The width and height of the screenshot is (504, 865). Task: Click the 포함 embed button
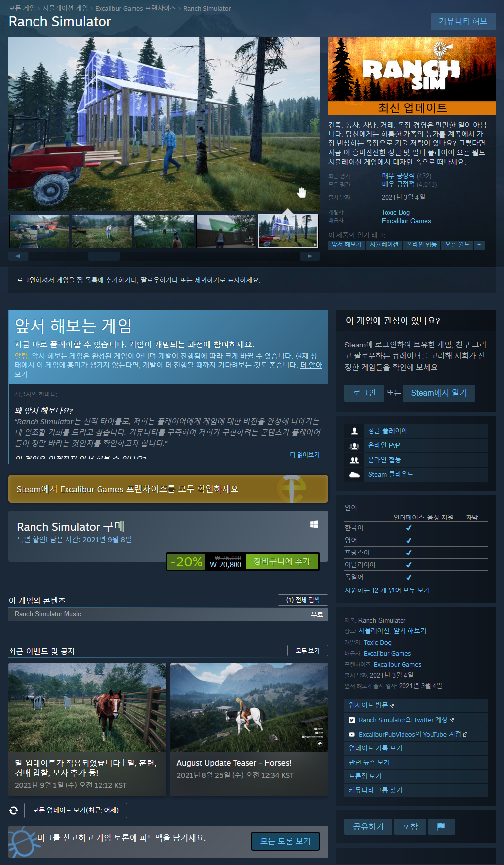coord(410,827)
